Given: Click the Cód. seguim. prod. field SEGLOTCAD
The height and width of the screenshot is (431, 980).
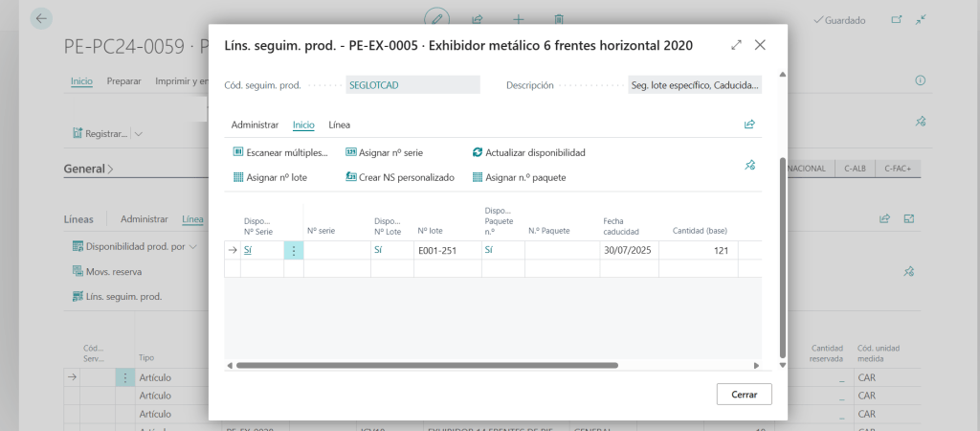Looking at the screenshot, I should coord(412,85).
